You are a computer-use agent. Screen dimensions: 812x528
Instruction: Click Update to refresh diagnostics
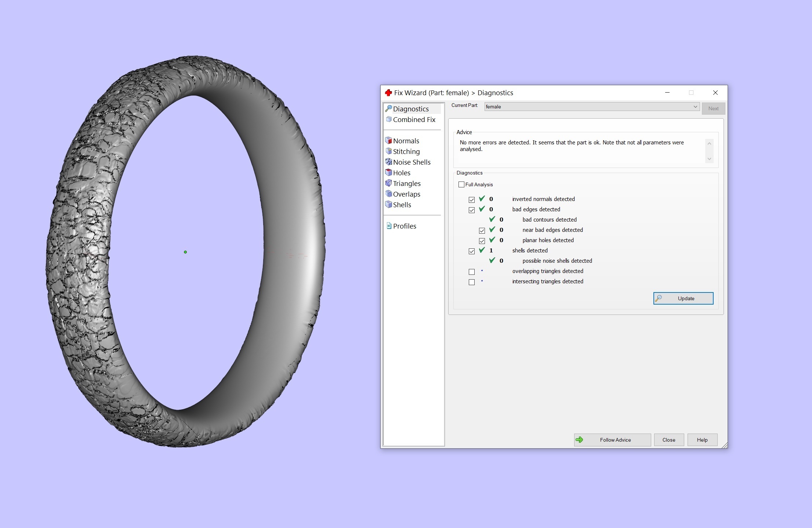tap(683, 298)
